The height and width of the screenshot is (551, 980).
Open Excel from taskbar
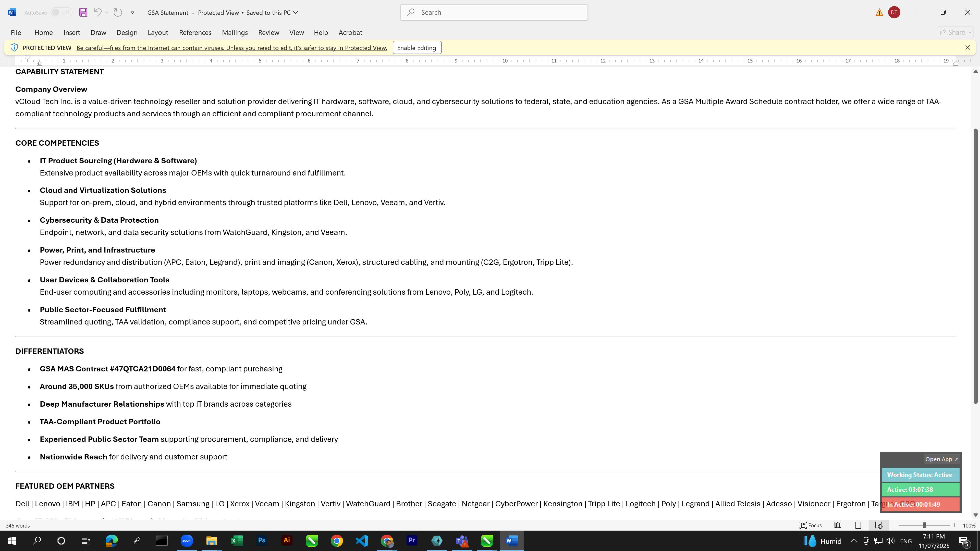pyautogui.click(x=237, y=541)
